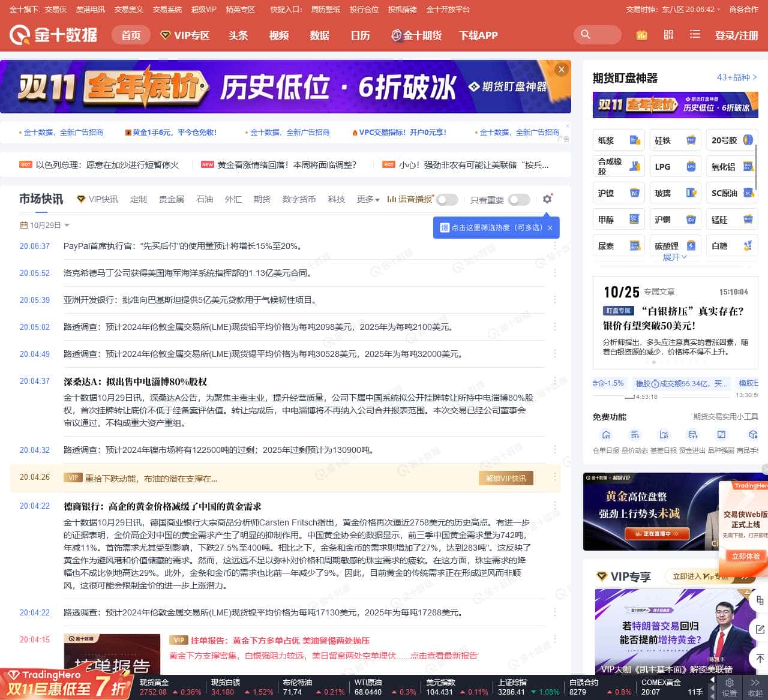Open the calendar data icon in header
This screenshot has width=768, height=700.
click(x=641, y=35)
